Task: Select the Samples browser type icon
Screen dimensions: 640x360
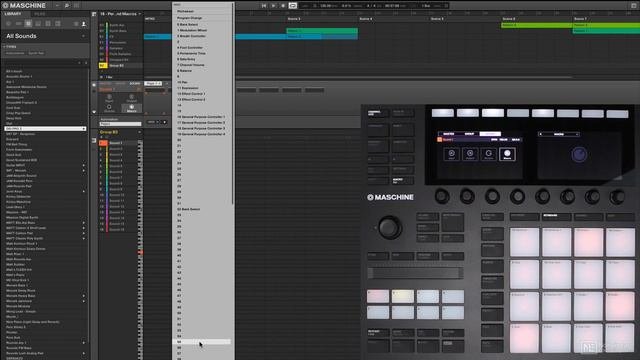Action: pos(58,24)
